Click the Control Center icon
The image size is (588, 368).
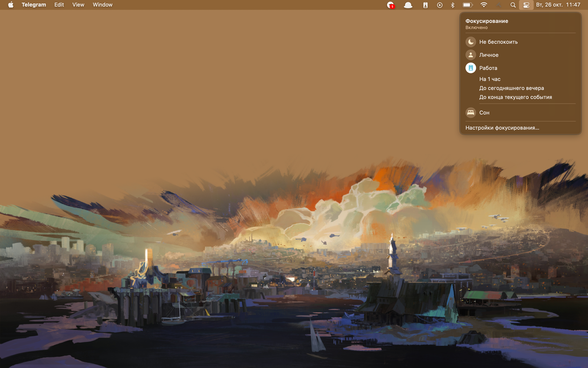click(x=526, y=5)
